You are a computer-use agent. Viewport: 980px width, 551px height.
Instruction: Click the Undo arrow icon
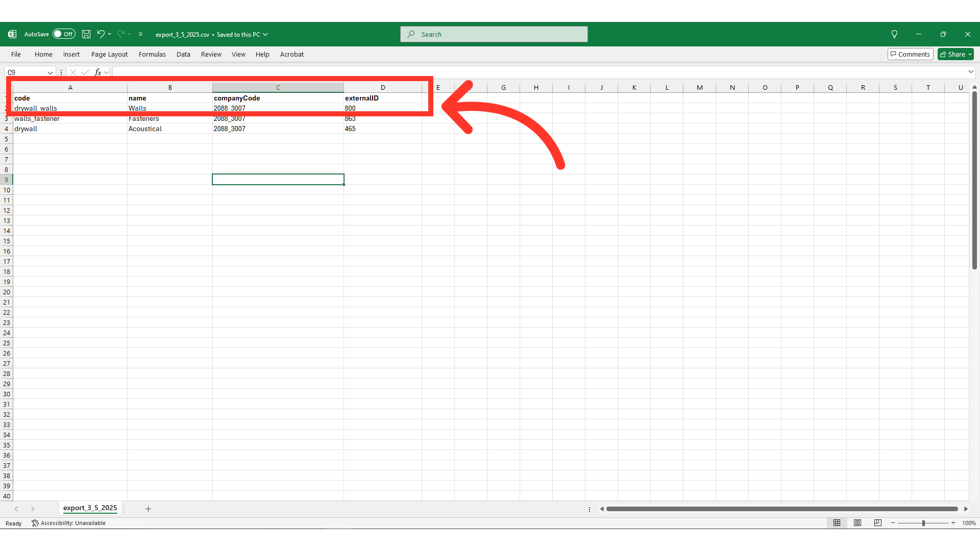101,34
